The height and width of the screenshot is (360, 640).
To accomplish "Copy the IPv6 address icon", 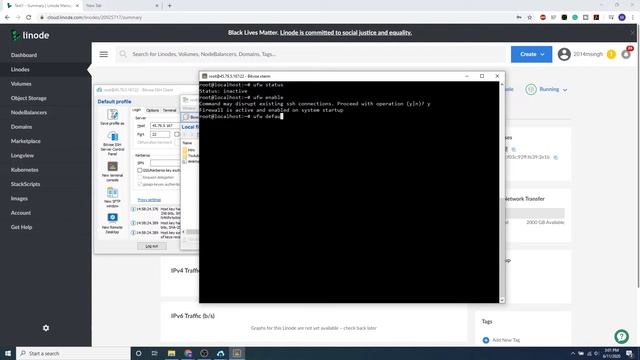I will [556, 157].
